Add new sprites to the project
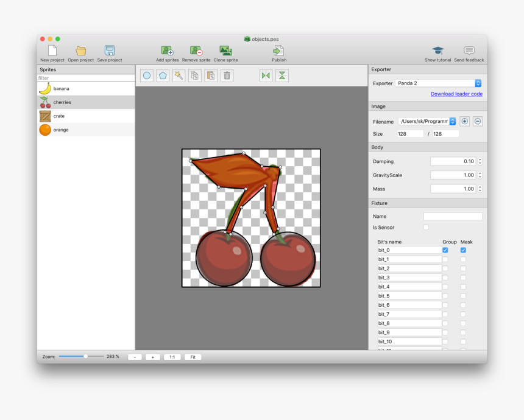This screenshot has width=524, height=420. (x=167, y=51)
